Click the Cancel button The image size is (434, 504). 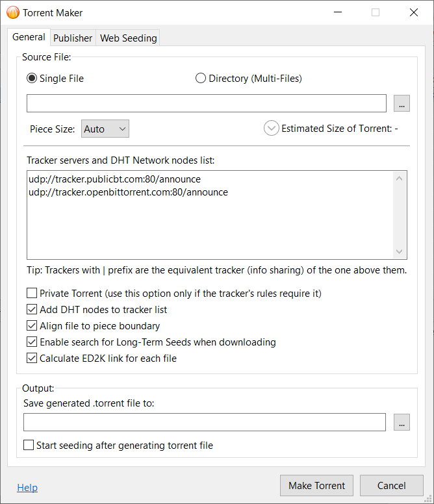click(391, 486)
